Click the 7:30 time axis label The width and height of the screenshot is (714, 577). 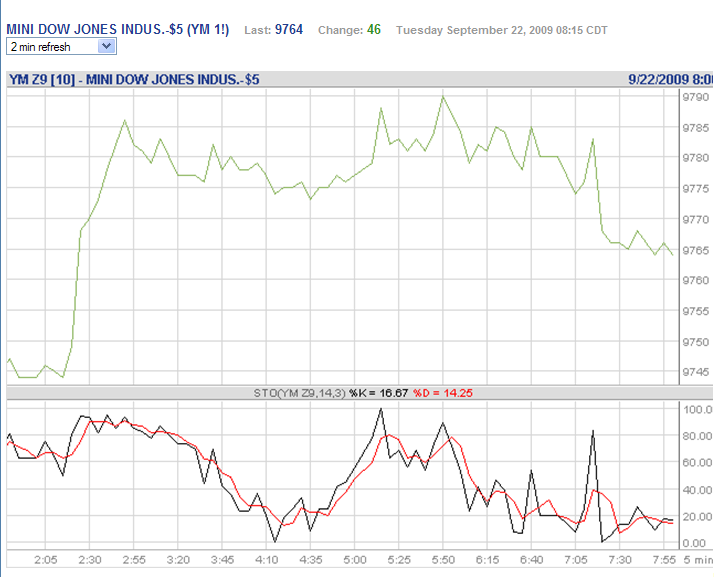click(620, 560)
